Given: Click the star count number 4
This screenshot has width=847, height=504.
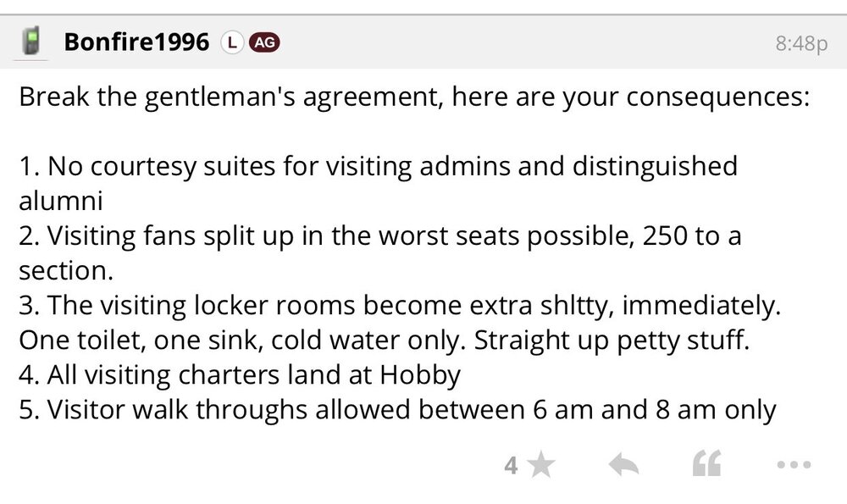Looking at the screenshot, I should tap(511, 465).
